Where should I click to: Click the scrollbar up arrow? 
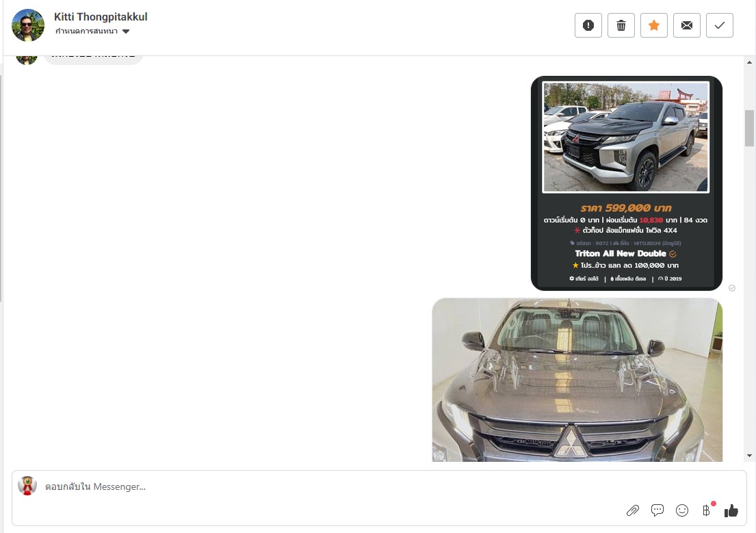point(749,62)
